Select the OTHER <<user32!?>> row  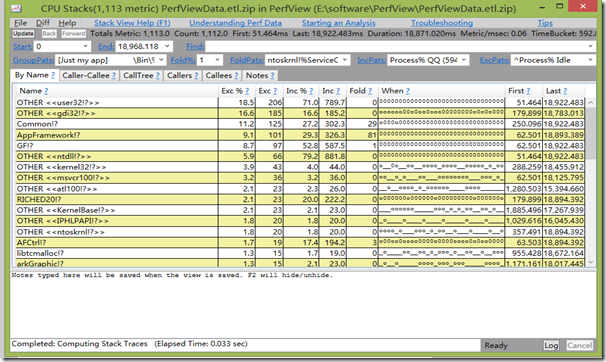pyautogui.click(x=300, y=102)
